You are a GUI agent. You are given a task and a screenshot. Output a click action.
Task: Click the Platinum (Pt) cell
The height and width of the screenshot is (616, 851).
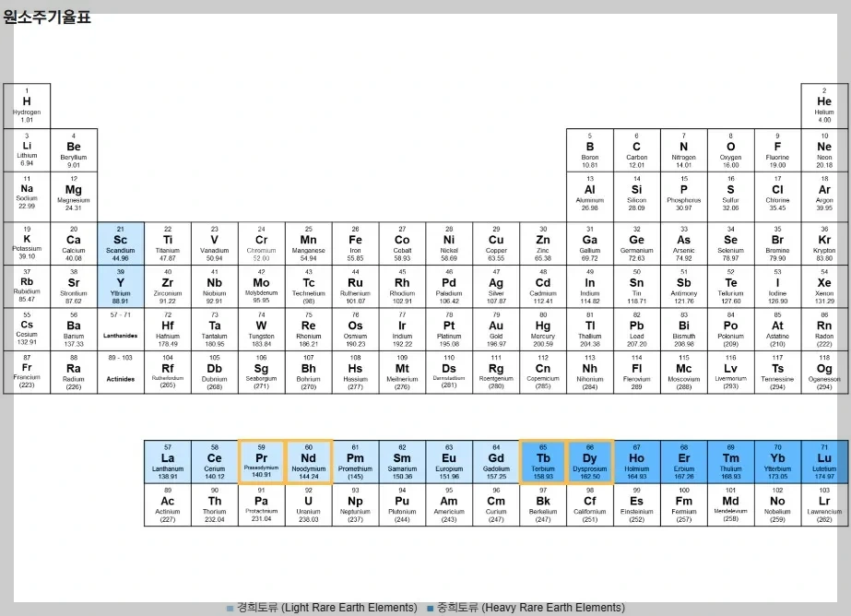click(449, 329)
